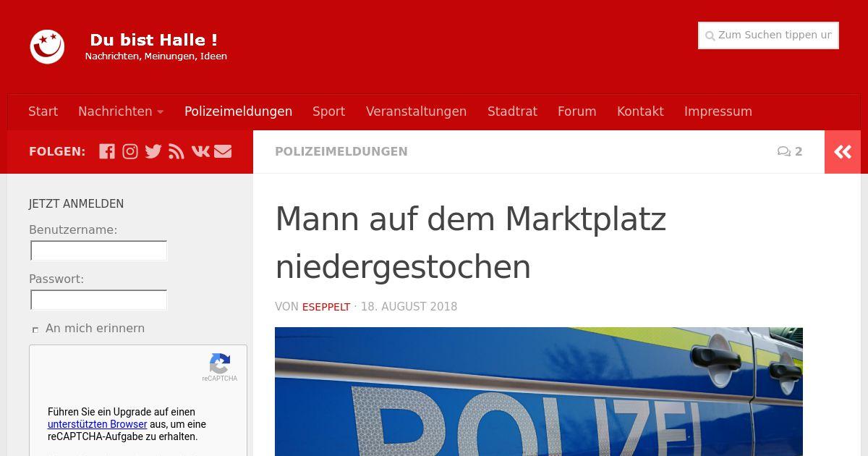
Task: Click the Du bist Halle smiley logo
Action: click(x=47, y=46)
